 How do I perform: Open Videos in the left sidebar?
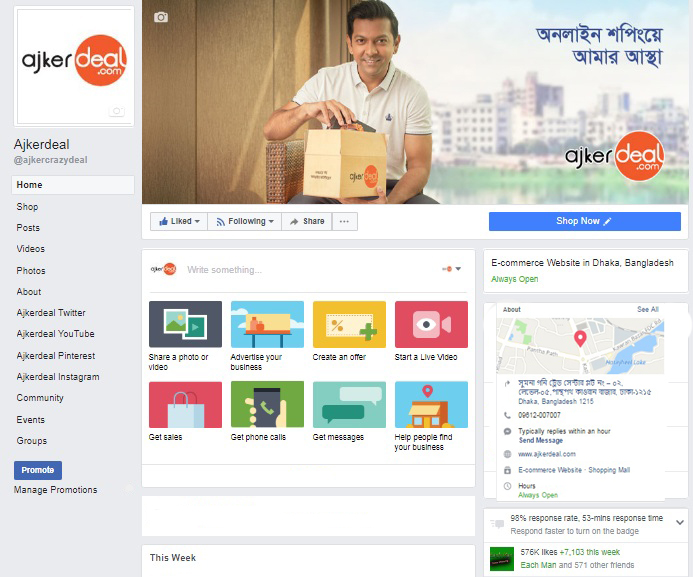coord(30,249)
